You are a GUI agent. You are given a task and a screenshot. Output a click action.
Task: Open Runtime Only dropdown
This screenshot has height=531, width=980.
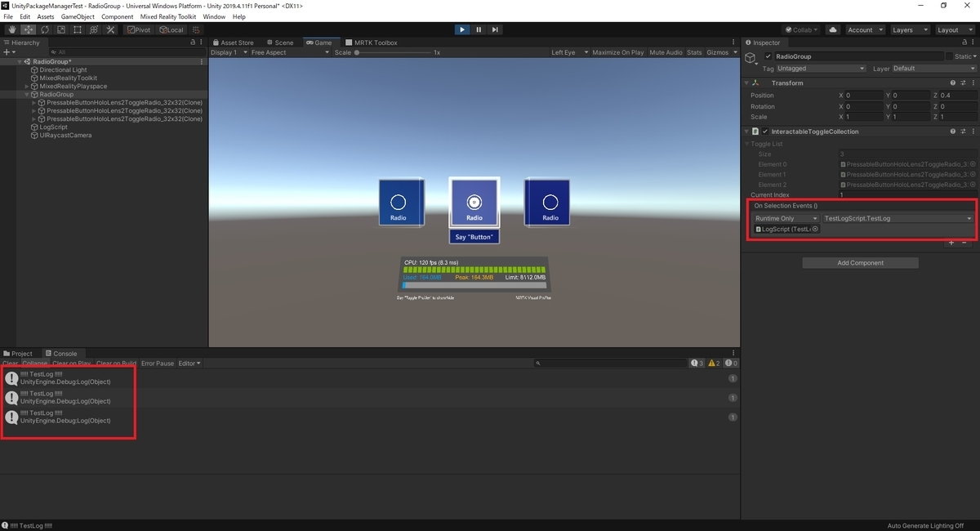tap(786, 219)
